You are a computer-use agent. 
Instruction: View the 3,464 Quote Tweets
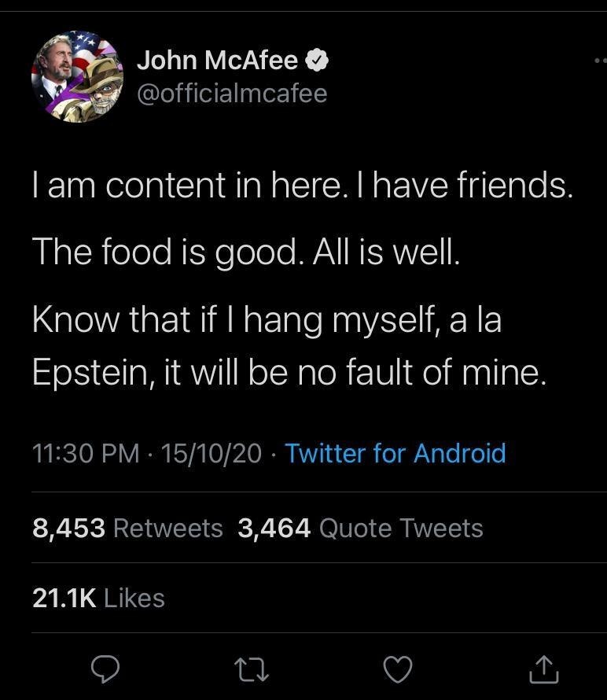(360, 528)
